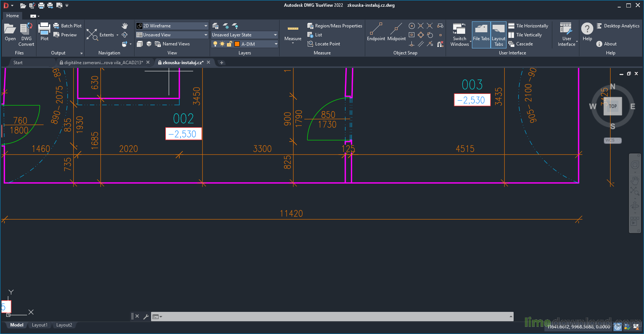
Task: Click the A-DIM layer orange color swatch
Action: point(237,44)
